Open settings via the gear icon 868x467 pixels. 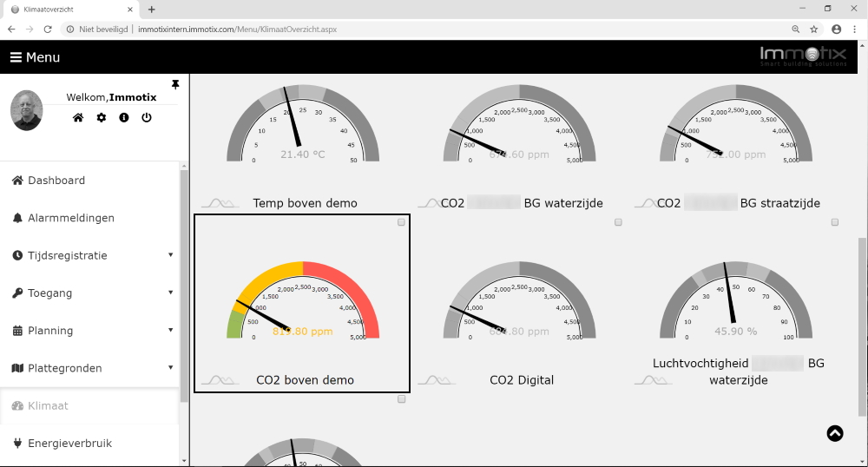[x=101, y=117]
